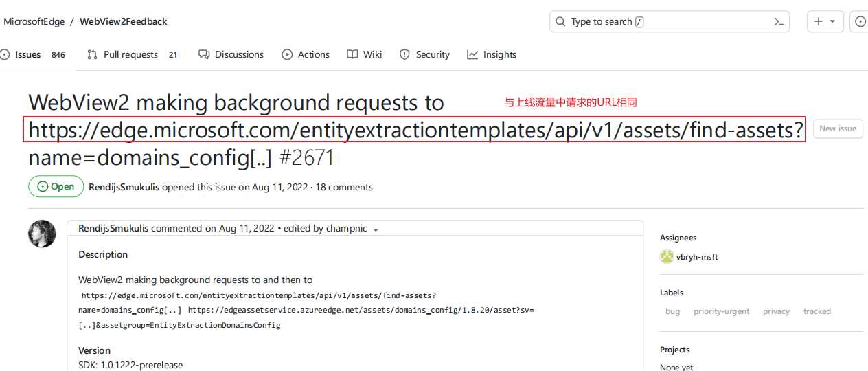Screen dimensions: 868x371
Task: Click RendijsSmukulis author name in comment header
Action: click(x=113, y=228)
